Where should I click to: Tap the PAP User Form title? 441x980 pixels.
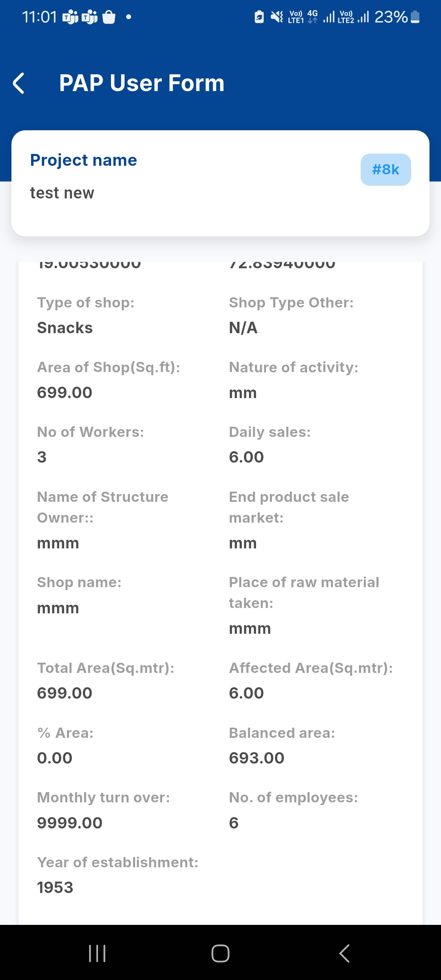pyautogui.click(x=142, y=83)
